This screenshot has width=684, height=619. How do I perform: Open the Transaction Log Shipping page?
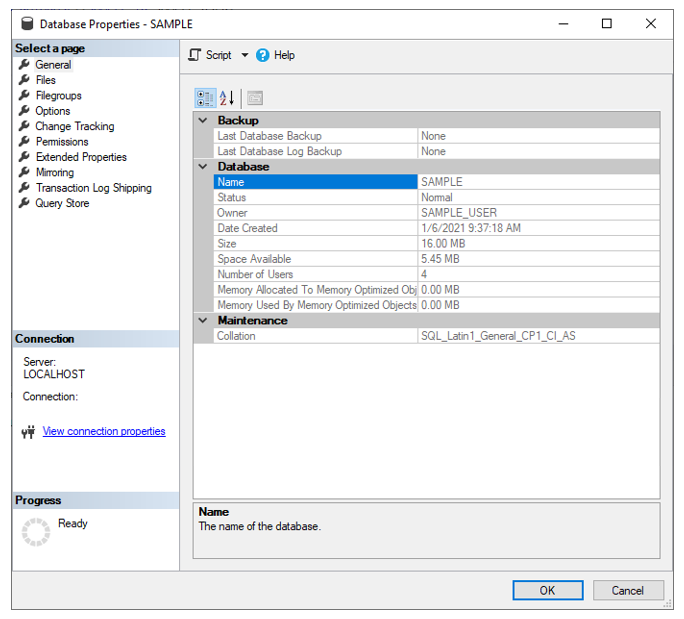[93, 188]
